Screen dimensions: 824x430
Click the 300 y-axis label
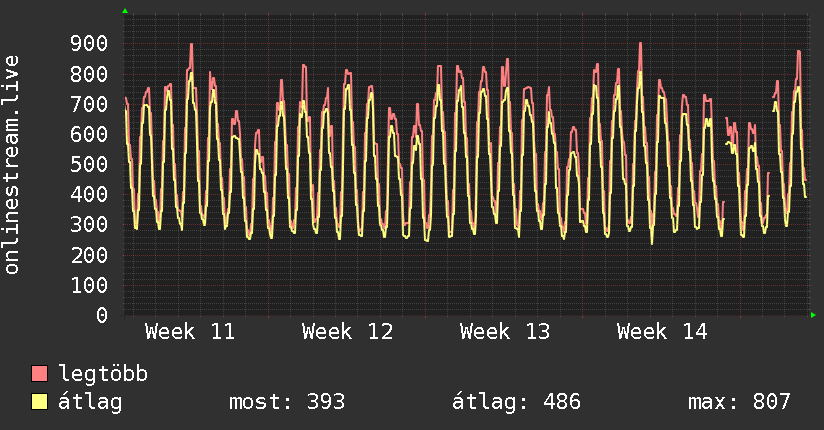pos(89,224)
